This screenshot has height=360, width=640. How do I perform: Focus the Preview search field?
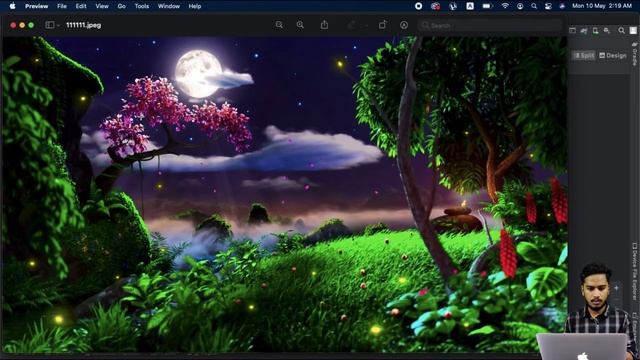click(490, 25)
